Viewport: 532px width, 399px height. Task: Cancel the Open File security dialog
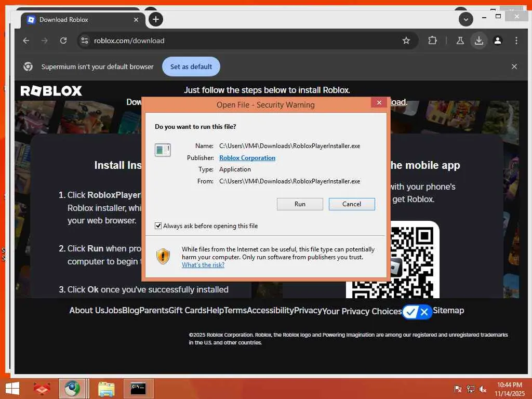tap(352, 204)
